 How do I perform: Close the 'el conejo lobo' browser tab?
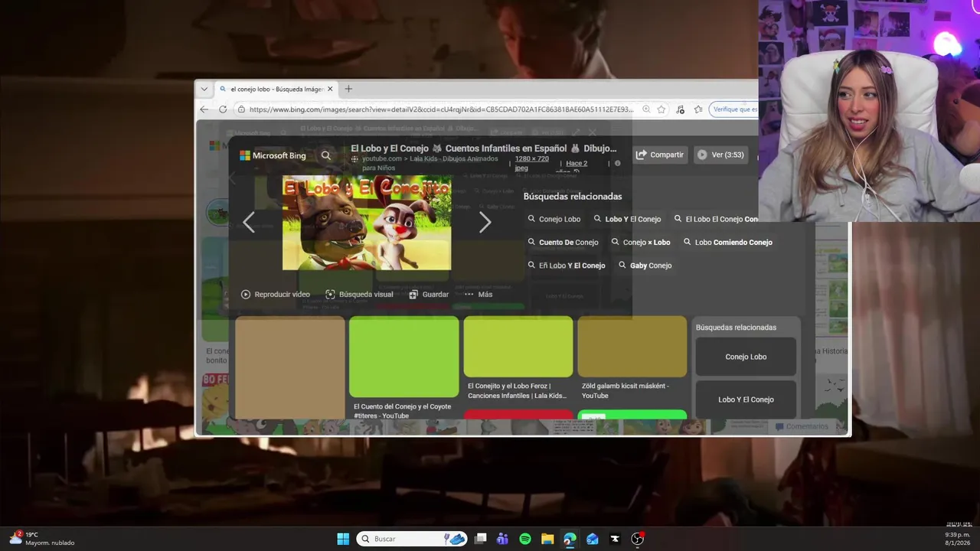(x=330, y=89)
